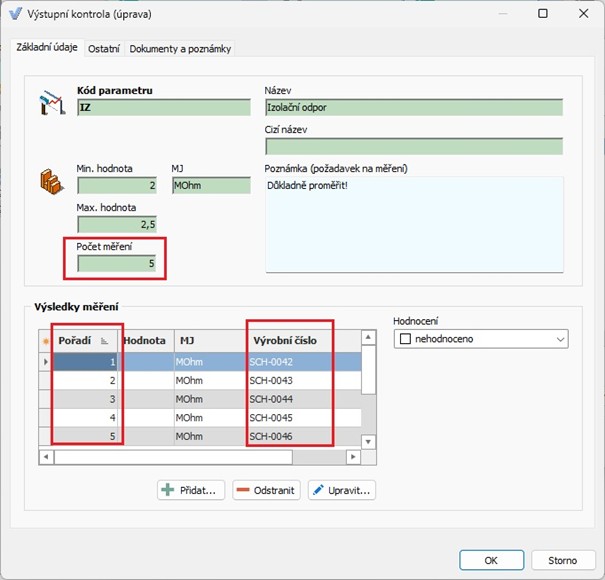Click the Poznámka text area
The width and height of the screenshot is (605, 580).
414,225
